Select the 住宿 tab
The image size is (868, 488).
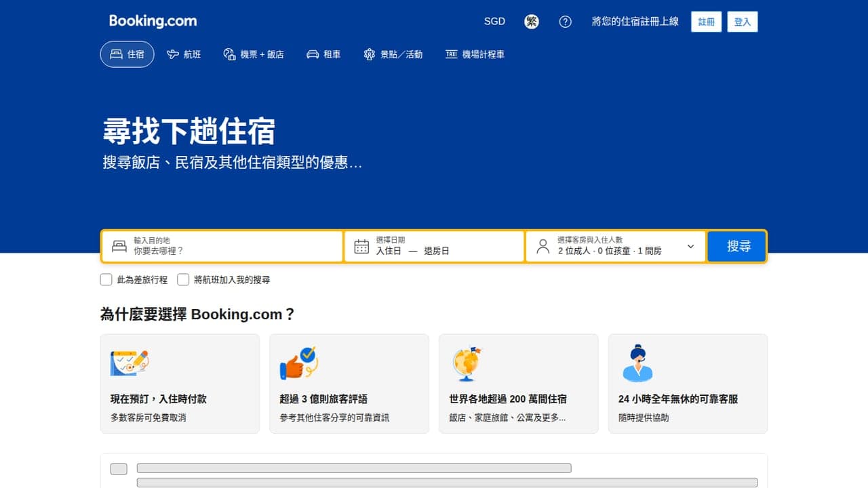127,54
